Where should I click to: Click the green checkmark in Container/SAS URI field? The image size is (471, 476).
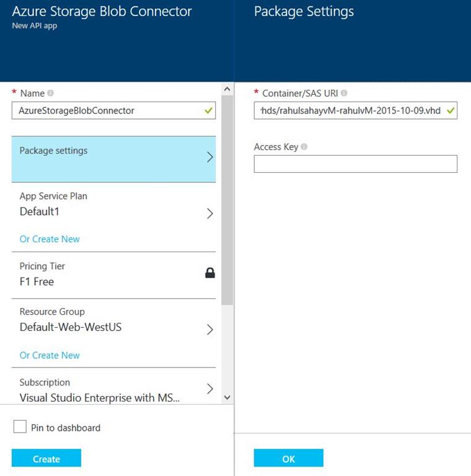coord(451,111)
